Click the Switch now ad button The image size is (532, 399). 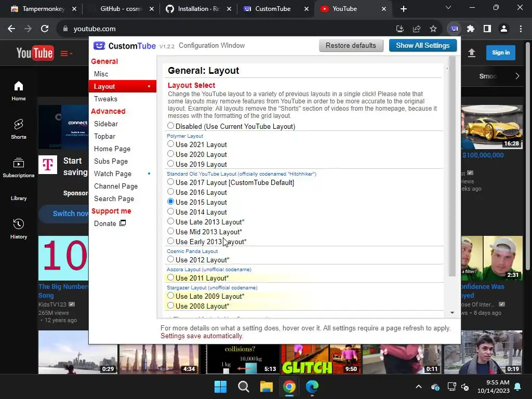[x=64, y=214]
